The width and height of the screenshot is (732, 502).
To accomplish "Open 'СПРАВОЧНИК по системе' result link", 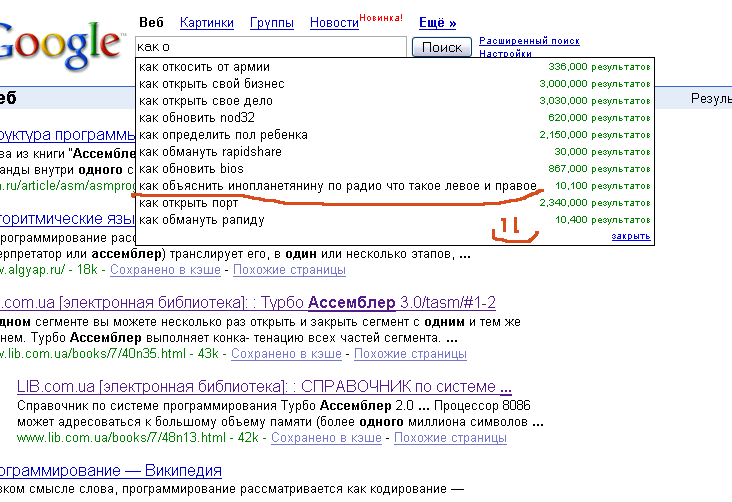I will tap(264, 387).
